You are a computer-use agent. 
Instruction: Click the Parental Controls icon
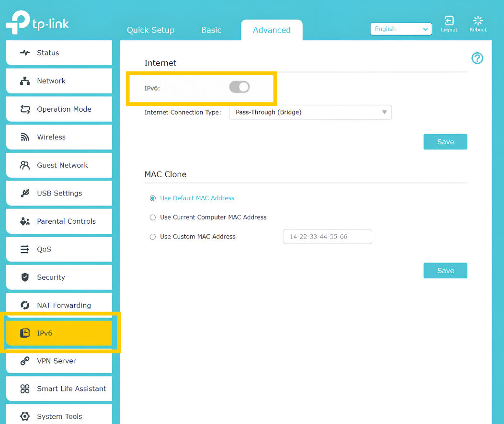25,221
